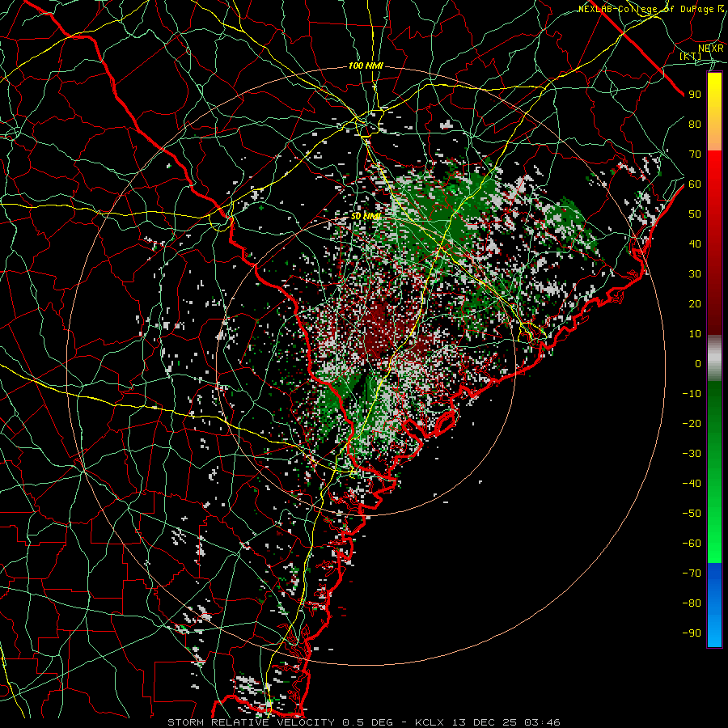The image size is (728, 728).
Task: Click the -90 value on velocity scale
Action: (x=692, y=633)
